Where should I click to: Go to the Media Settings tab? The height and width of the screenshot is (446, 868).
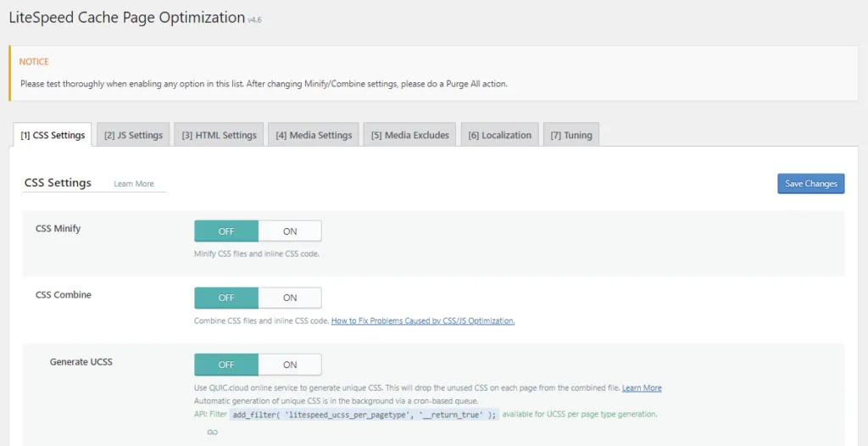(x=314, y=135)
